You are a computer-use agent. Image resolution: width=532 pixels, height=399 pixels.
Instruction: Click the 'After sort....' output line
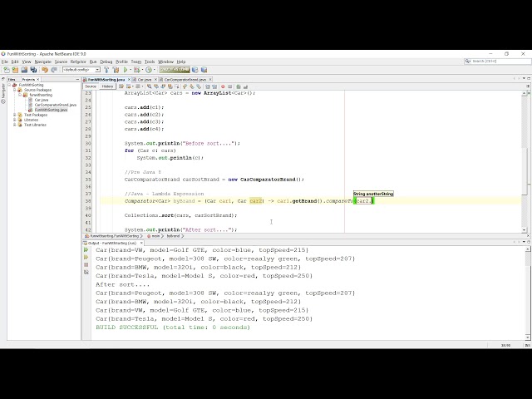[x=122, y=284]
